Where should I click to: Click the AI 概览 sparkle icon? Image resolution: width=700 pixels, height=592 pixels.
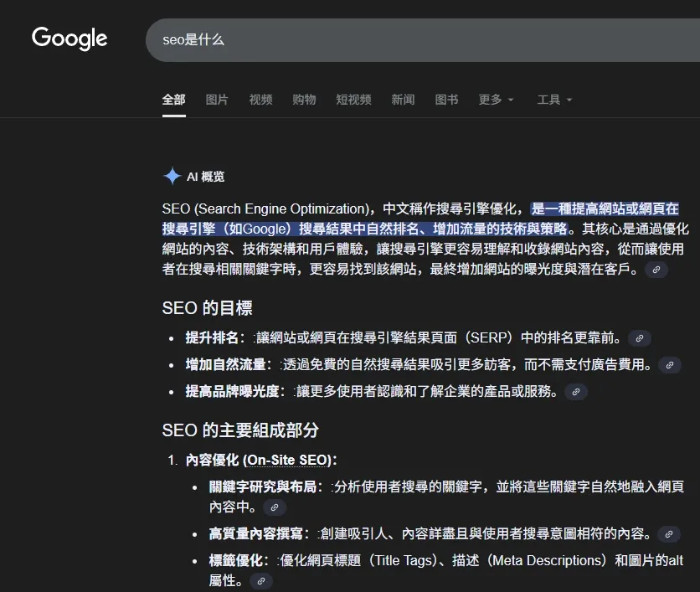click(172, 177)
